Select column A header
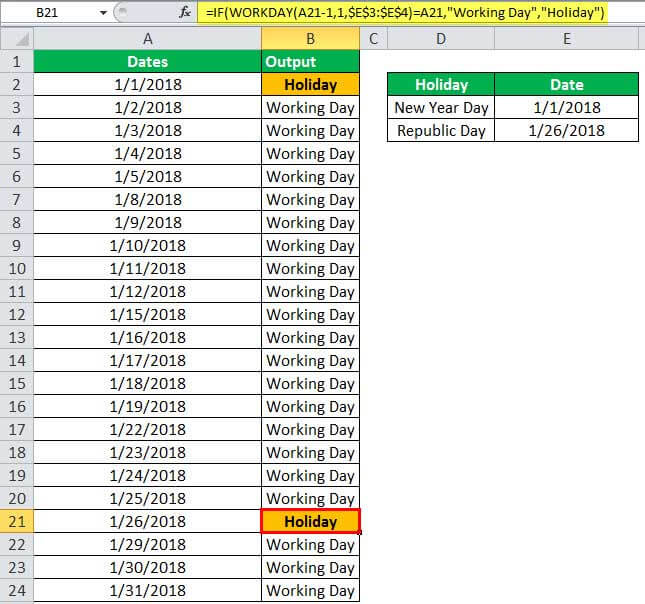Viewport: 645px width, 604px height. click(x=147, y=39)
